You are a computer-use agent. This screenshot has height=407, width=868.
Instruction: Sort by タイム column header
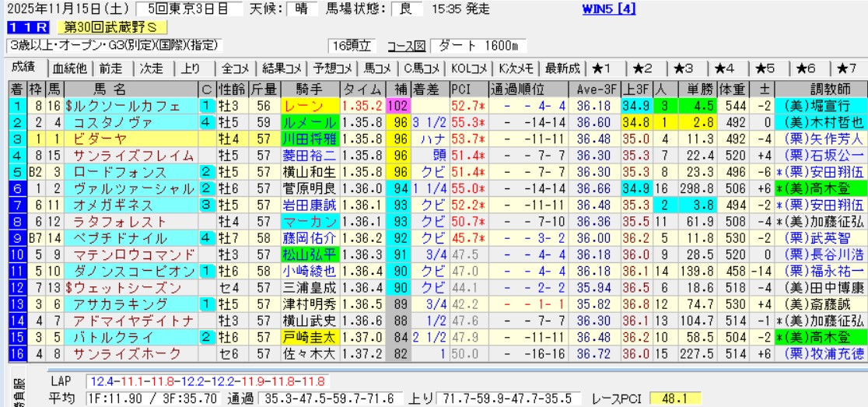tap(362, 87)
